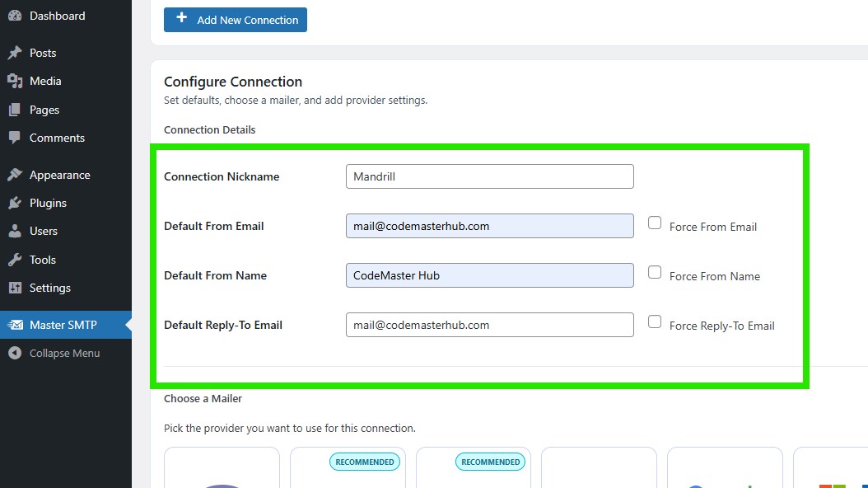Click the Appearance paintbrush icon

(15, 175)
